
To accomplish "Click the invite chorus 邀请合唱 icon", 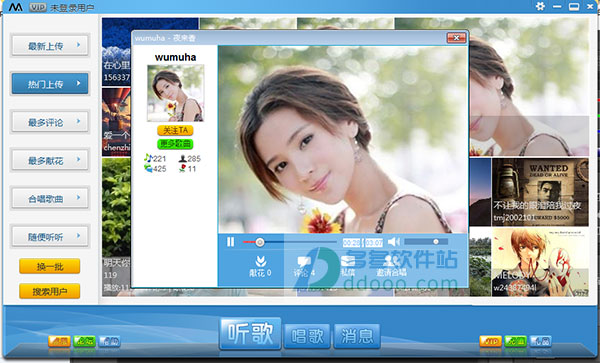I will pyautogui.click(x=391, y=266).
